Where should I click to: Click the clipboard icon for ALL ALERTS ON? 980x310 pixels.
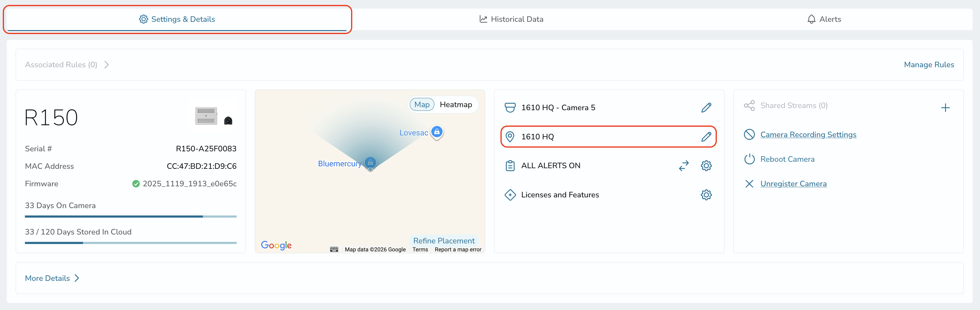510,166
